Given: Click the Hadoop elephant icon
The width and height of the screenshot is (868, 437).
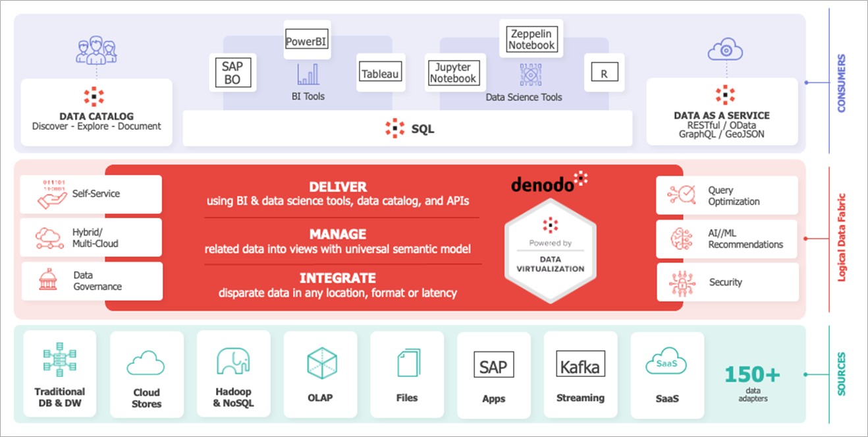Looking at the screenshot, I should coord(233,362).
